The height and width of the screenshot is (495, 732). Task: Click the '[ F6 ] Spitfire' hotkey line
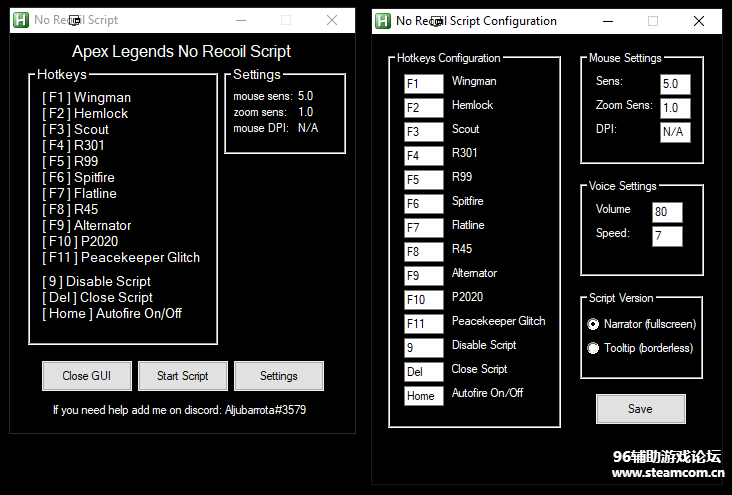tap(78, 177)
